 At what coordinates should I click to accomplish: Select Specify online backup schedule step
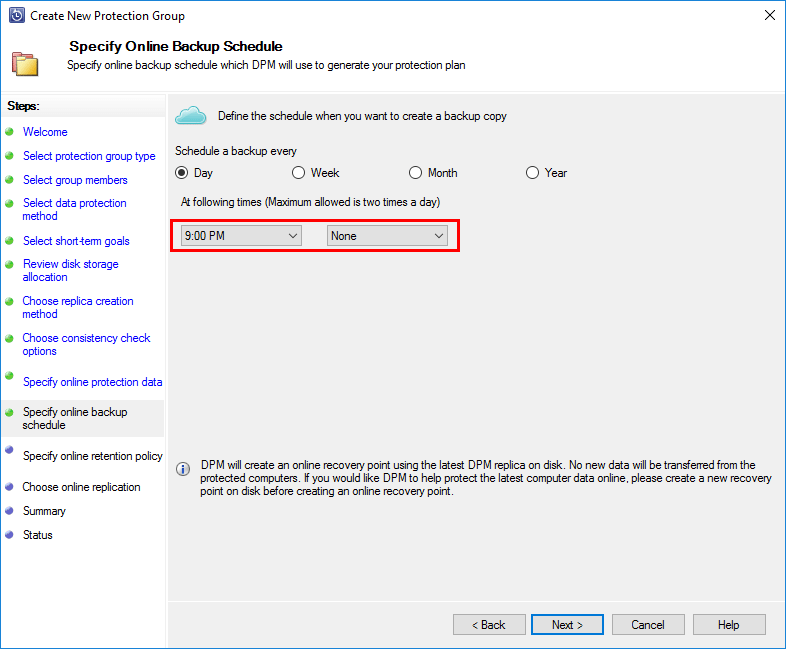pos(75,418)
